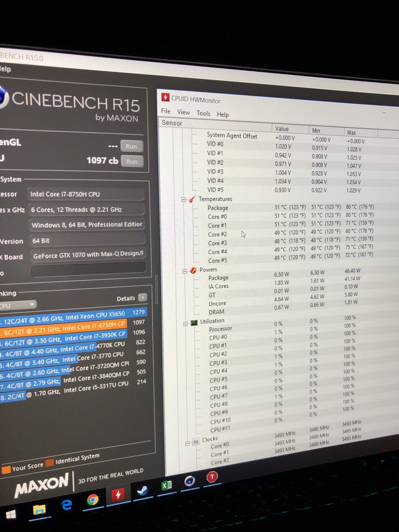Click the splitter handle beside Cinebench panel

[156, 289]
